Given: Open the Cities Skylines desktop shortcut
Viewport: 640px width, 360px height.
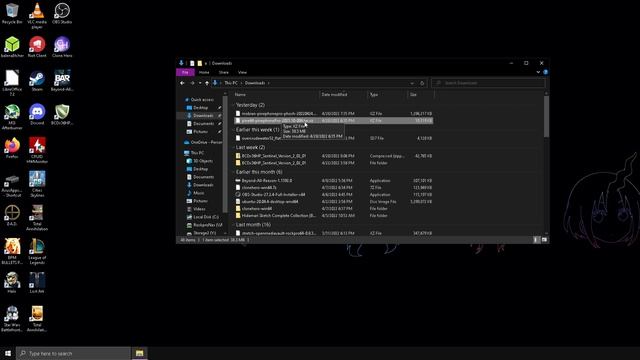Looking at the screenshot, I should tap(37, 184).
